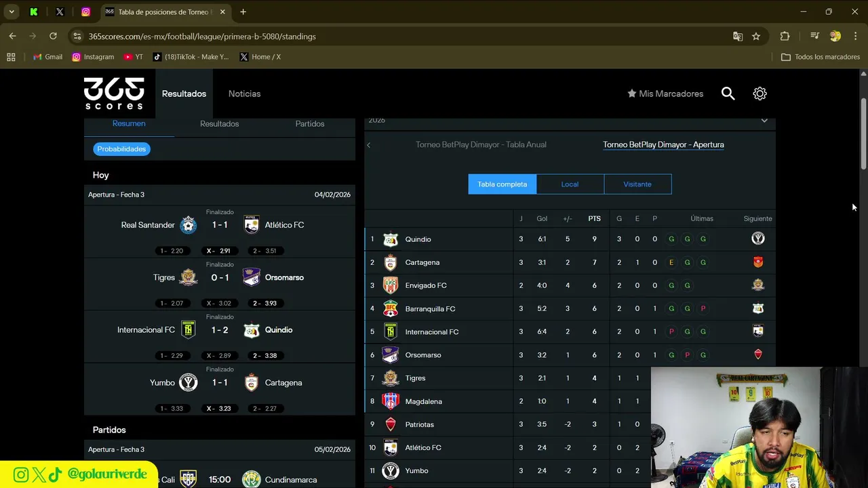Open the 365Scores home logo

click(114, 94)
